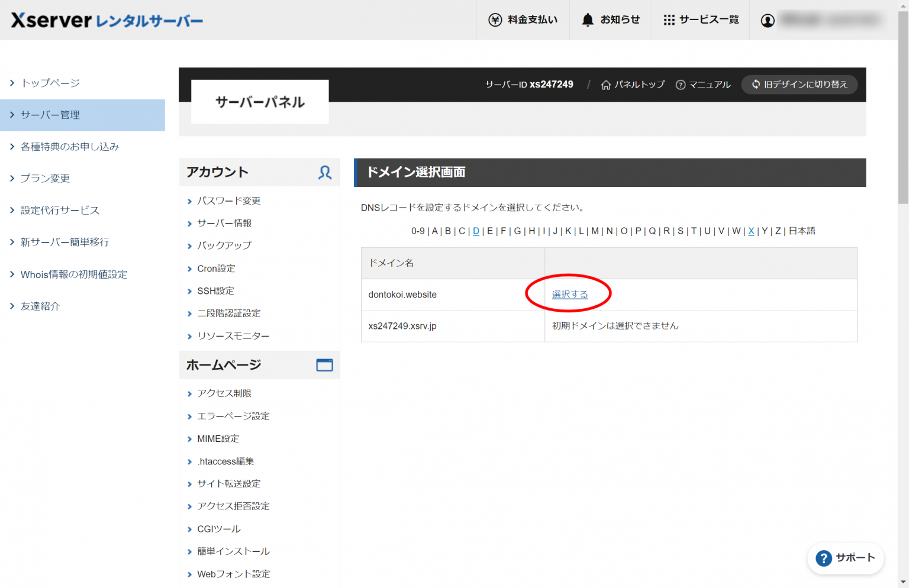
Task: Expand the バックアップ sidebar entry
Action: click(223, 245)
